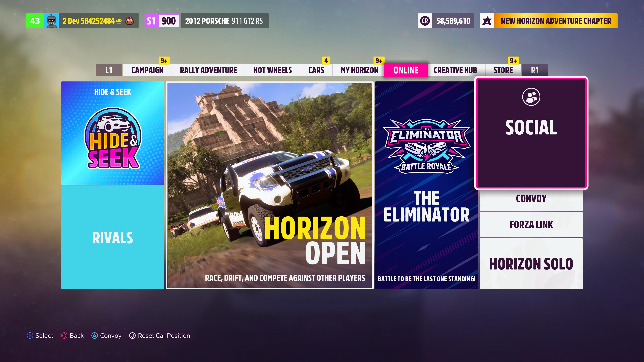The image size is (644, 362).
Task: Click the crown icon beside player name
Action: (x=119, y=21)
